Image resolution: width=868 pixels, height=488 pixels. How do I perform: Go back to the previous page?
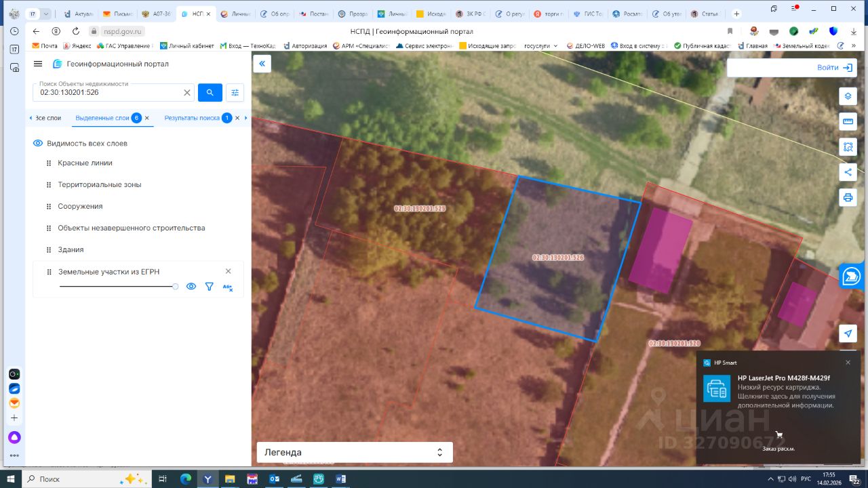(x=36, y=31)
